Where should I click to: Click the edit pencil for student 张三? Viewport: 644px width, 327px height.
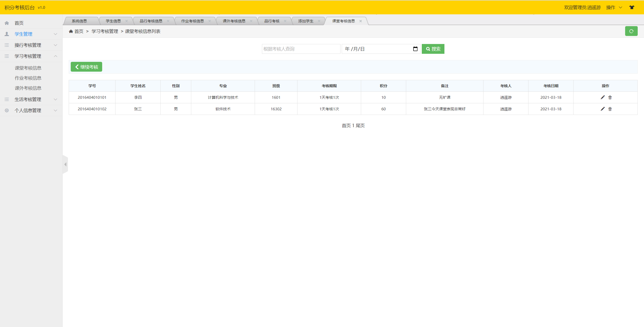click(x=602, y=109)
